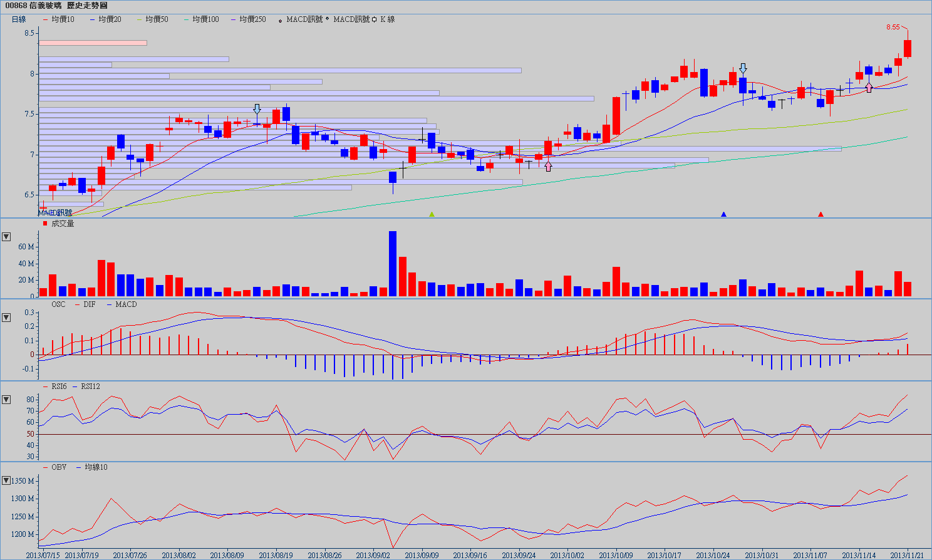Image resolution: width=932 pixels, height=560 pixels.
Task: Click the tallest blue volume bar
Action: pyautogui.click(x=393, y=264)
